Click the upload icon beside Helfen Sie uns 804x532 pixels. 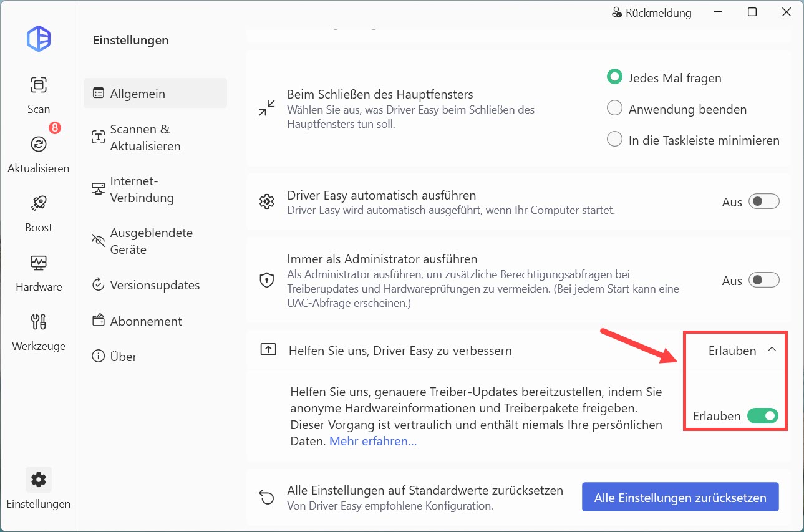(x=268, y=350)
